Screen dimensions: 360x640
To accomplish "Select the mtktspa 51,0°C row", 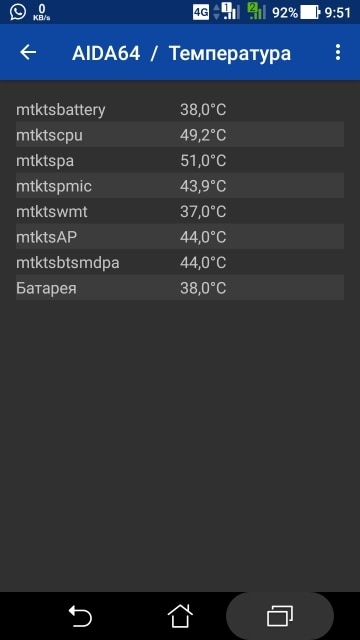I will [180, 160].
